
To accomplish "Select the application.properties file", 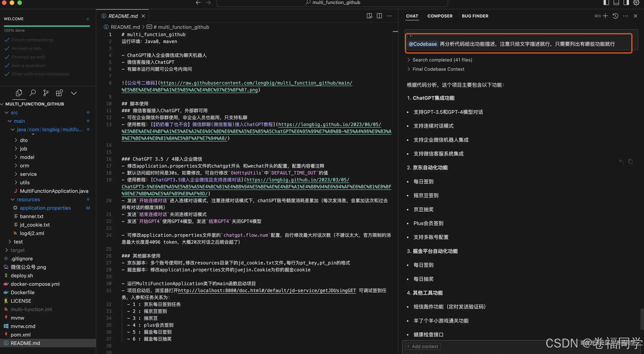I will [x=45, y=208].
